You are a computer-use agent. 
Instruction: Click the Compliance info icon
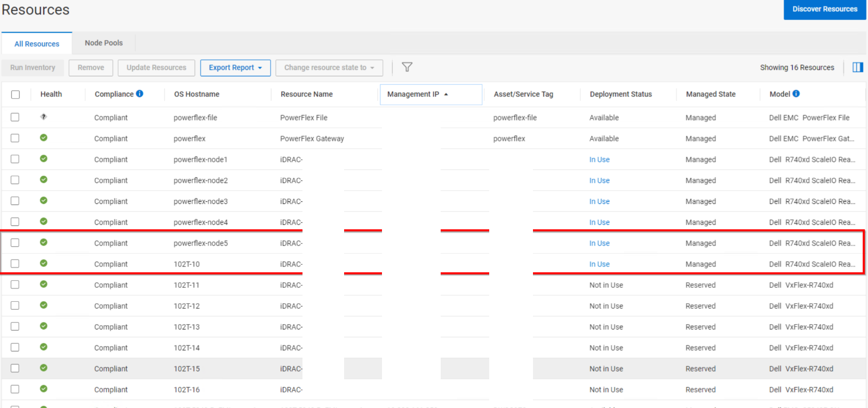pos(140,93)
